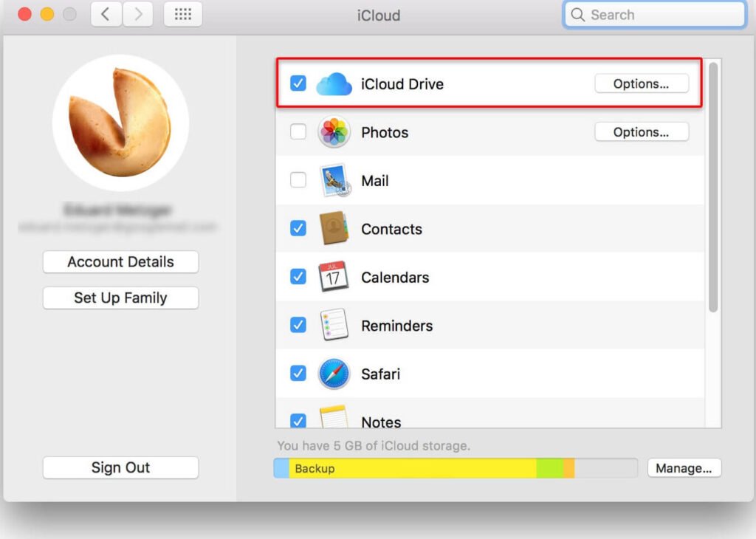
Task: Uncheck the Reminders checkbox
Action: tap(298, 324)
